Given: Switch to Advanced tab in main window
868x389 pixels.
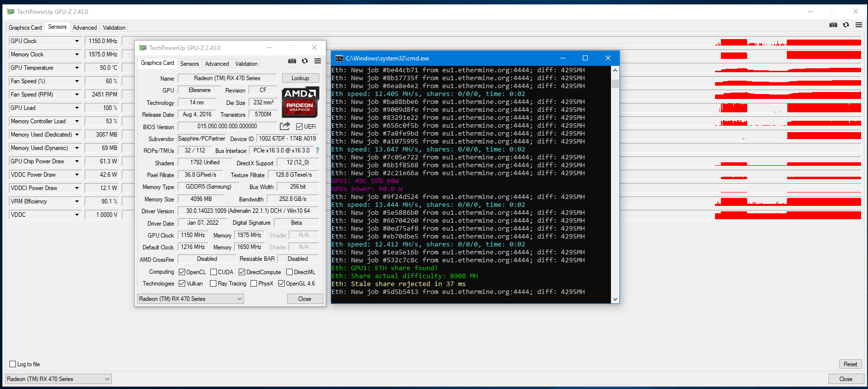Looking at the screenshot, I should [85, 28].
